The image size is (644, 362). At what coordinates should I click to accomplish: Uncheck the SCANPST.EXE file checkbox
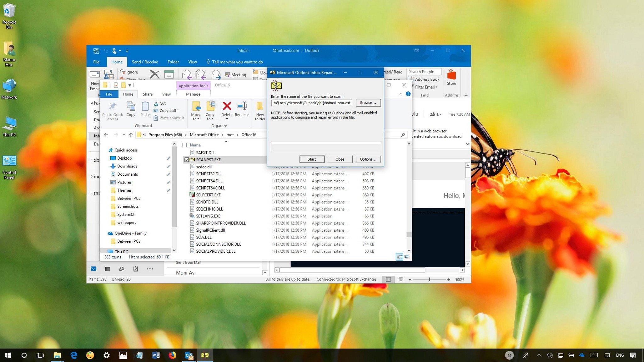click(x=187, y=160)
